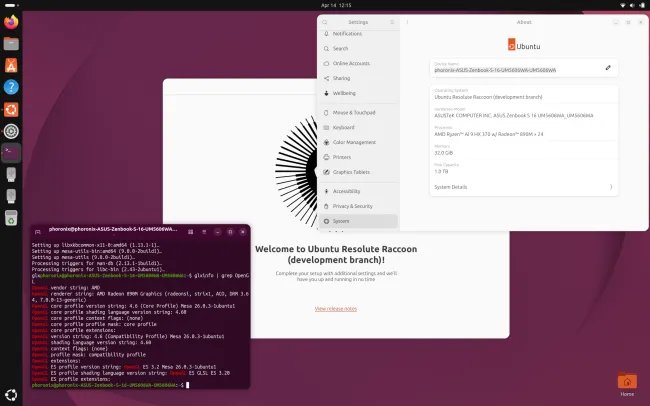Launch the App Center dock icon
This screenshot has width=650, height=406.
tap(11, 66)
